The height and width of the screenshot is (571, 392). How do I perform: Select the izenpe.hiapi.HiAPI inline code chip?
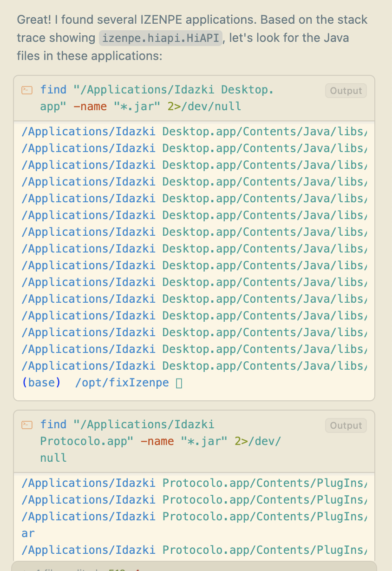pos(160,38)
